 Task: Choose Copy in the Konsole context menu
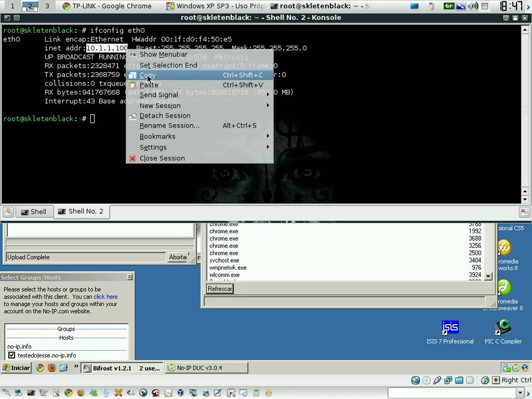coord(199,75)
